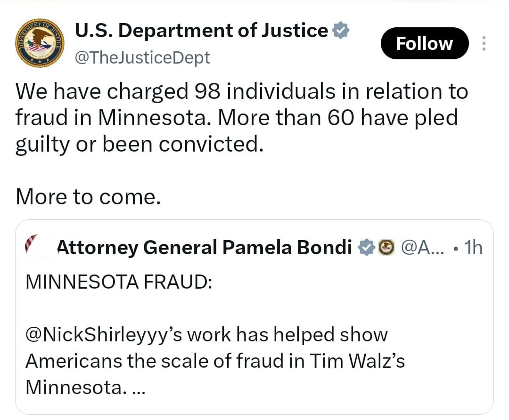Viewport: 509px width, 420px height.
Task: Click the DOJ affiliation badge beside Bondi
Action: coord(387,247)
